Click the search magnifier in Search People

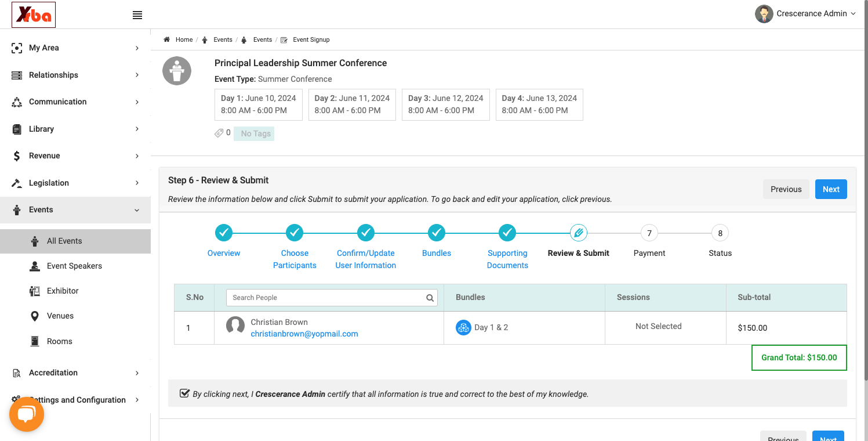[430, 298]
